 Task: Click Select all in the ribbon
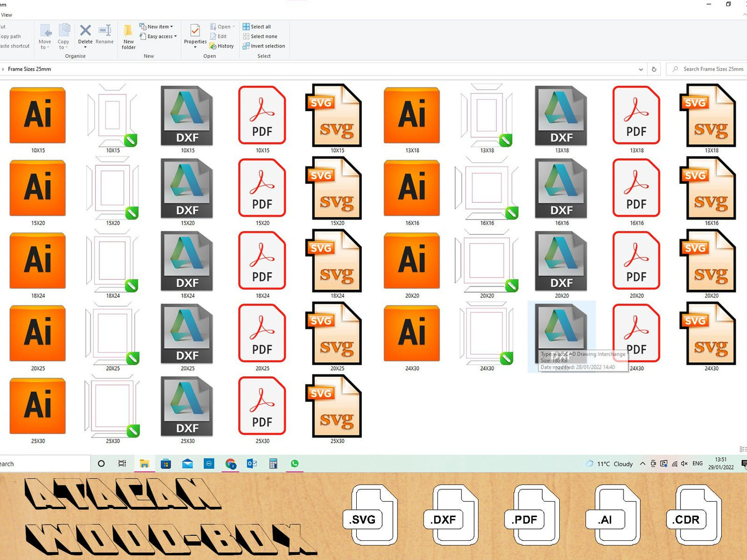click(x=257, y=27)
